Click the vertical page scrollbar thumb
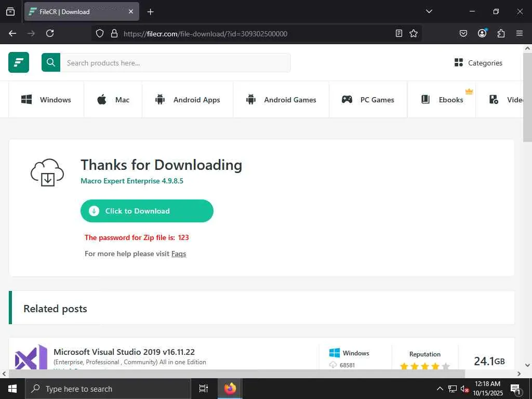 (x=527, y=97)
